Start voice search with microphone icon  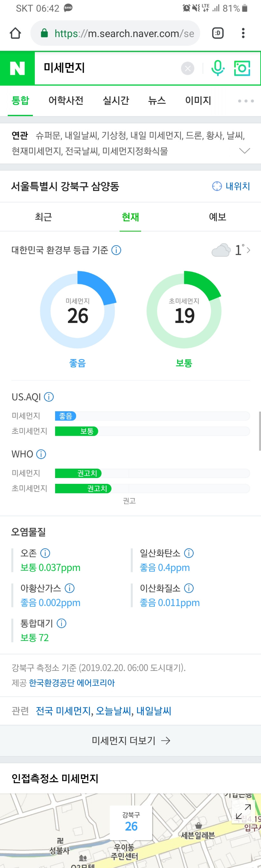(217, 68)
